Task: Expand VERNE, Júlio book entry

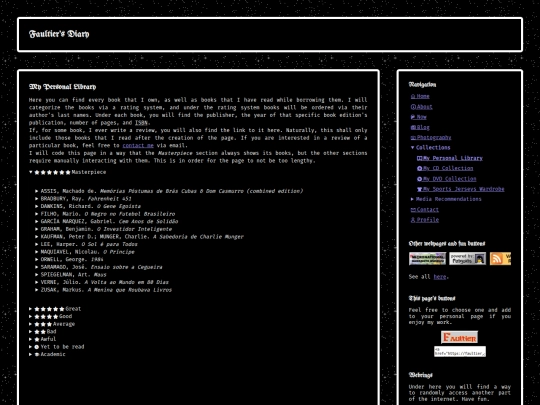Action: (x=37, y=282)
